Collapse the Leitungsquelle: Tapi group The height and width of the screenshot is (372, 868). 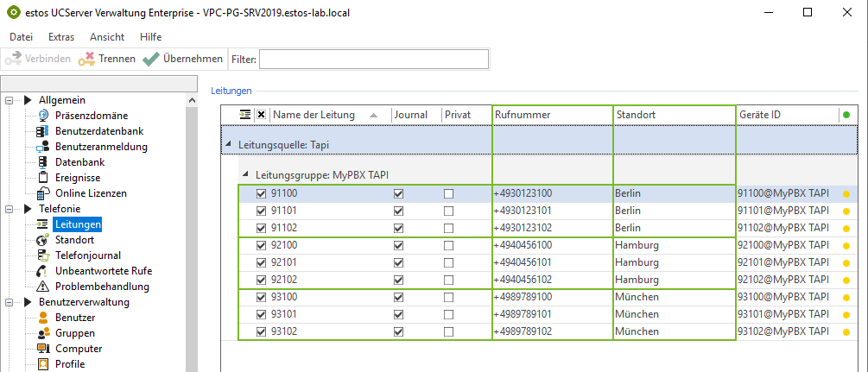(x=229, y=145)
